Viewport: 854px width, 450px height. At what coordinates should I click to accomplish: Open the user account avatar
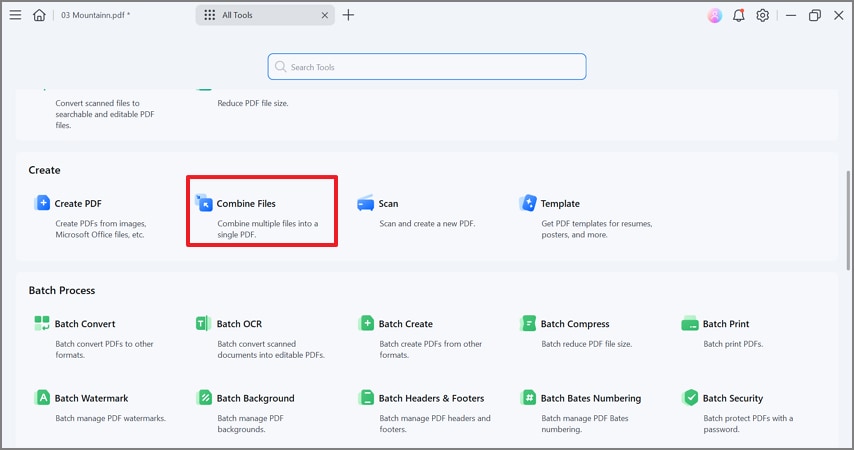[x=715, y=15]
